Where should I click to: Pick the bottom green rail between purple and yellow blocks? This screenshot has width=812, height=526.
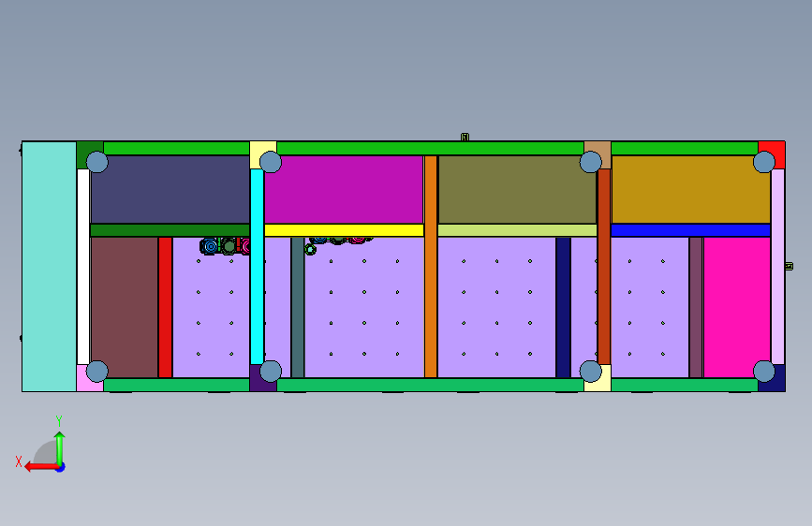(430, 385)
